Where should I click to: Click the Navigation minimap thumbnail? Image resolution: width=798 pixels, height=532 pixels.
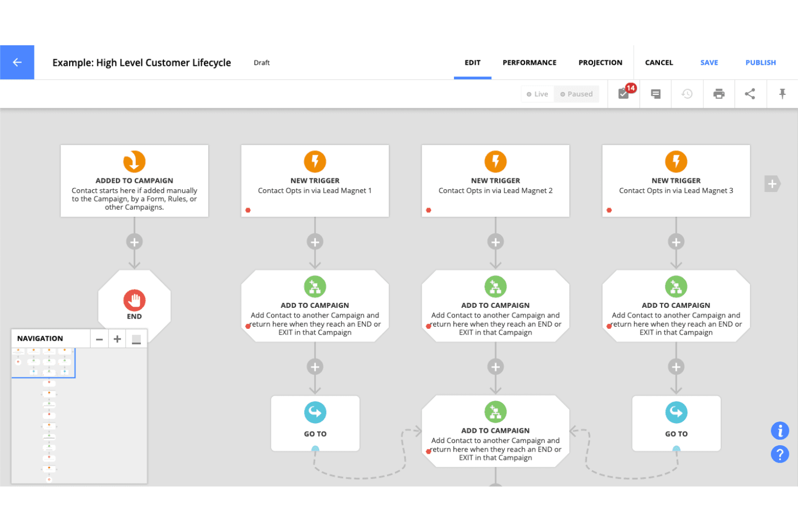coord(79,416)
